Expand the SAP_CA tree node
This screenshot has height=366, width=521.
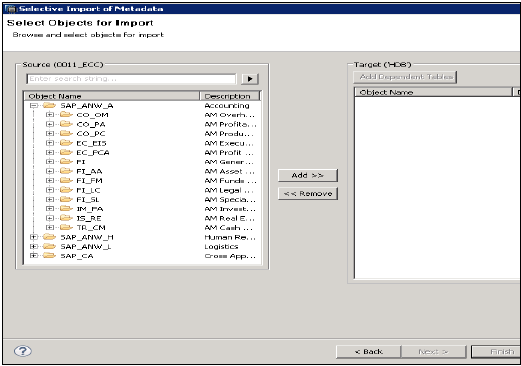(33, 256)
